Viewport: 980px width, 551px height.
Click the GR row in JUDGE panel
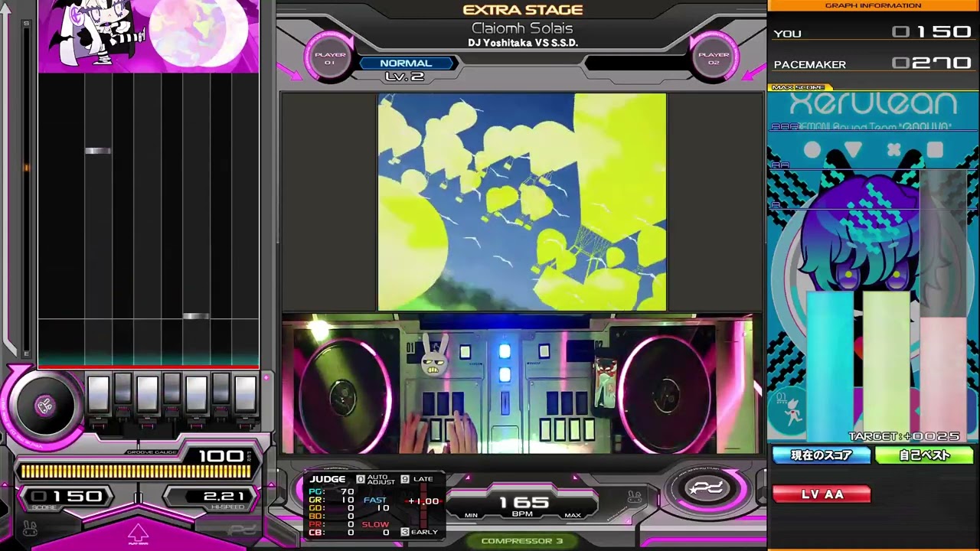pos(332,500)
